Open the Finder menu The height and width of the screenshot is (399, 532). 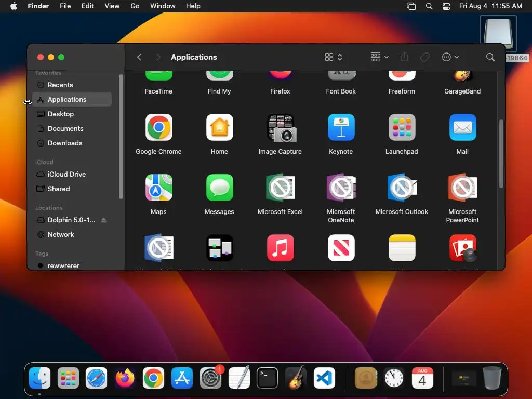[x=38, y=6]
